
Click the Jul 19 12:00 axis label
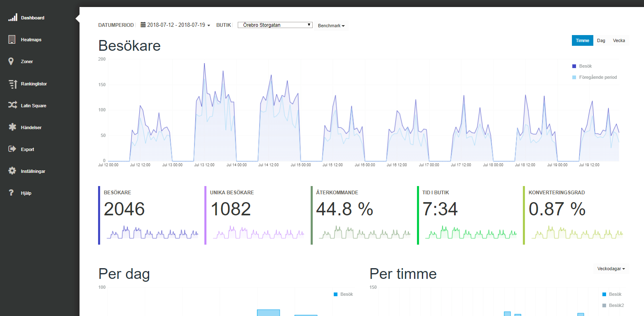coord(590,165)
